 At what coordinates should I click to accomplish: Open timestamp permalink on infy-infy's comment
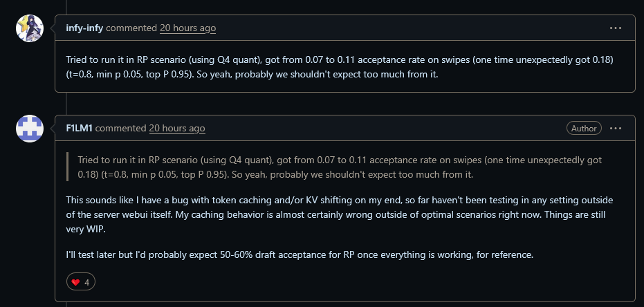point(187,28)
